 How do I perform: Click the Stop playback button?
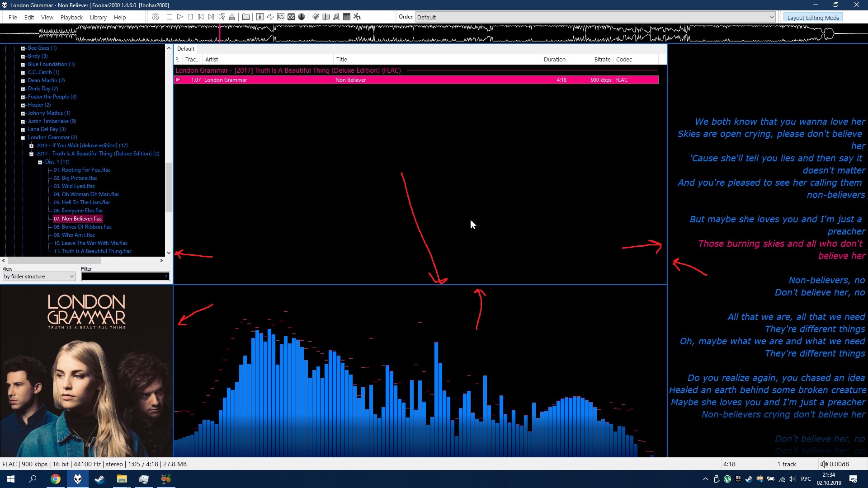point(170,17)
